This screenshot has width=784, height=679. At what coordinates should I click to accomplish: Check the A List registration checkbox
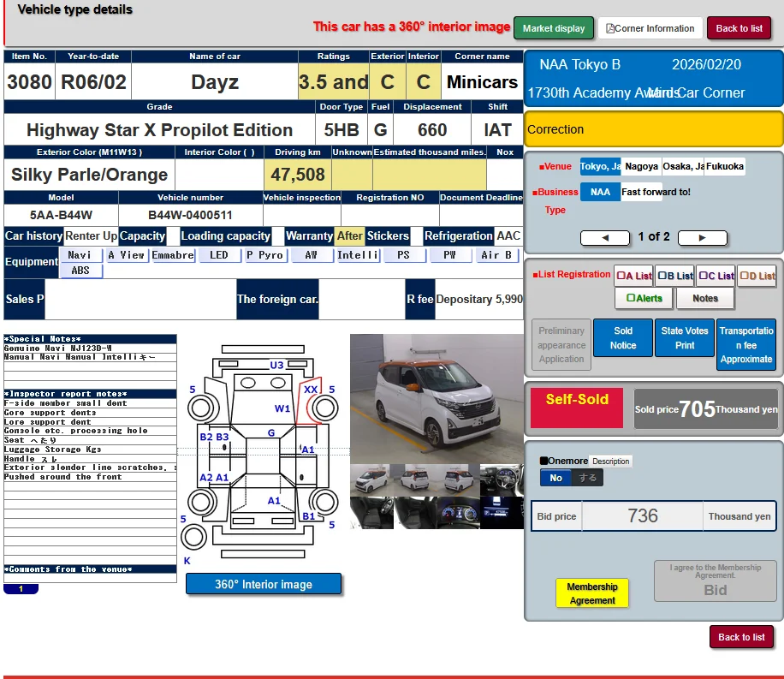click(x=622, y=275)
